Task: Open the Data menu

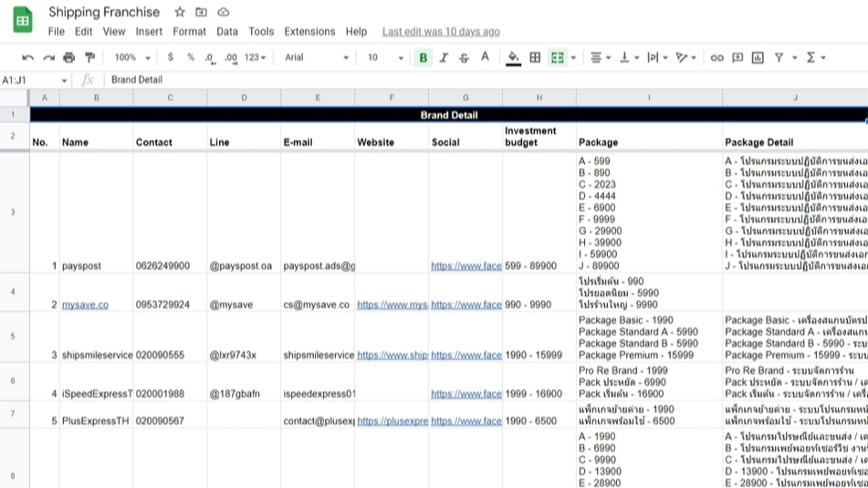Action: (x=227, y=32)
